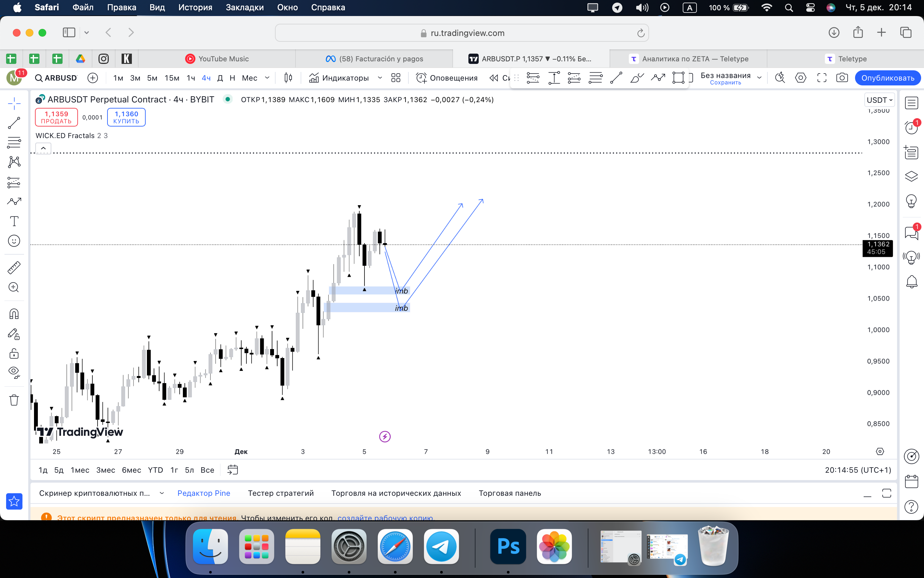Open the watchlist panel icon

coord(911,103)
